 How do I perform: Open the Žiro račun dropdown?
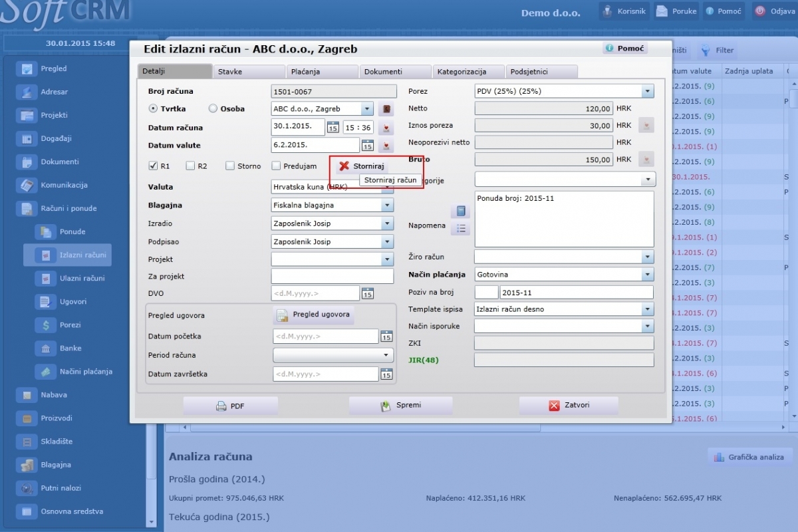pos(648,257)
